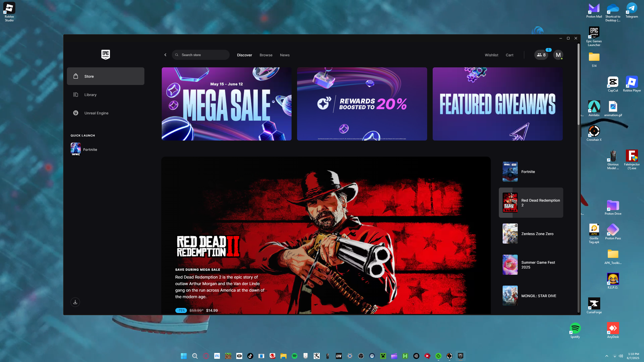
Task: Open the Wishlist link
Action: 491,55
